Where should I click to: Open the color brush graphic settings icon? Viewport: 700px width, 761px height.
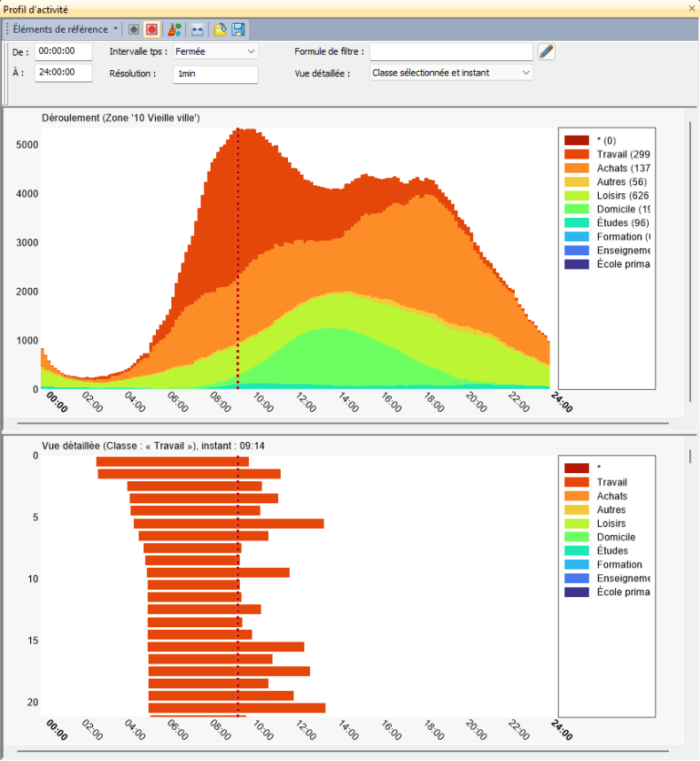(x=175, y=29)
